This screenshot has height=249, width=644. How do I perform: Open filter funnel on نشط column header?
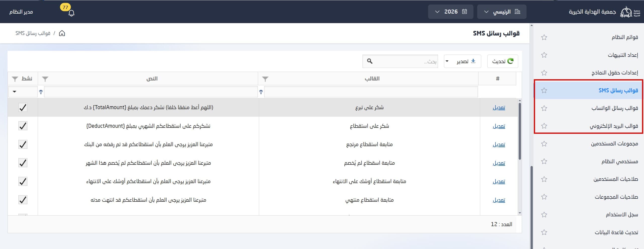[x=15, y=79]
